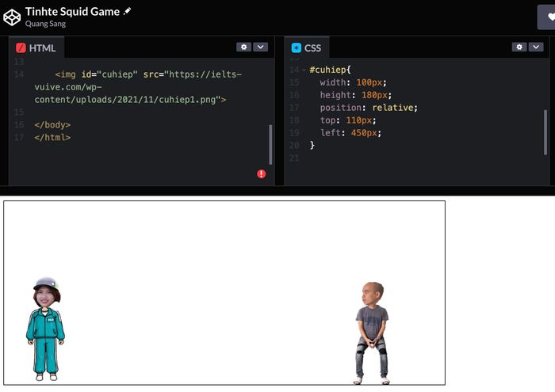This screenshot has width=555, height=392.
Task: Click the CSS editor vertical scrollbar
Action: (545, 131)
